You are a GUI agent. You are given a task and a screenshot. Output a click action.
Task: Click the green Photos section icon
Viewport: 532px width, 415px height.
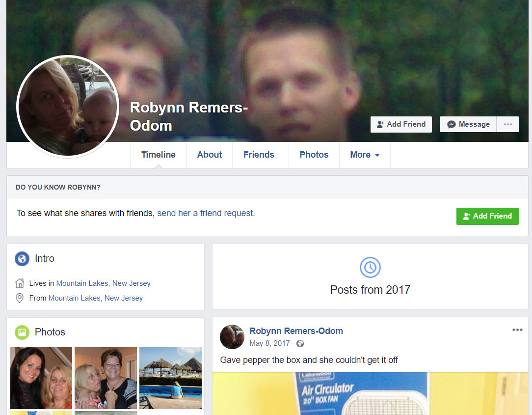pyautogui.click(x=22, y=332)
